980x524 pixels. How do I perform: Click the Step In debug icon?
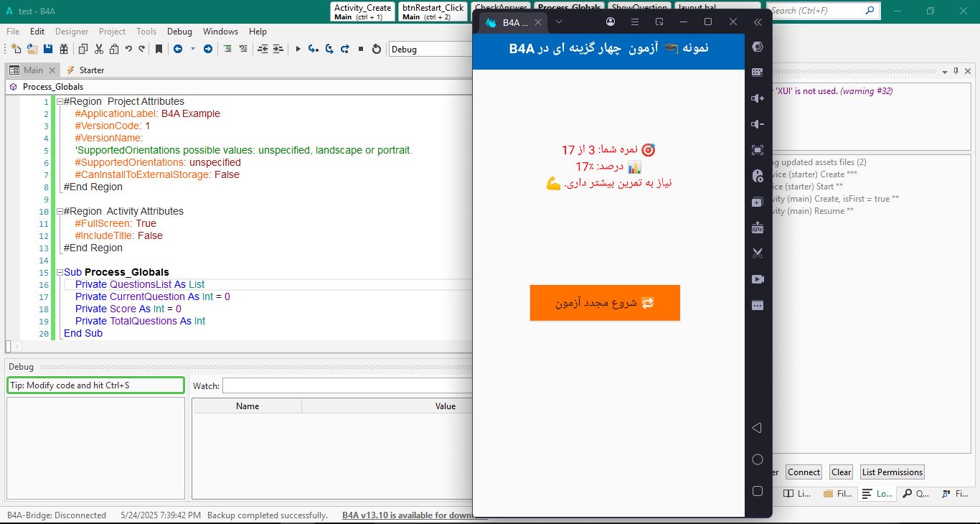(313, 49)
